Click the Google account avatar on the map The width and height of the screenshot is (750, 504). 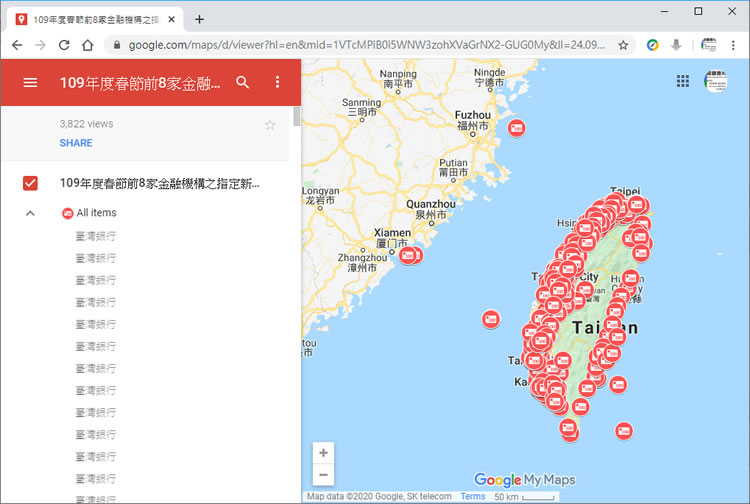coord(716,82)
